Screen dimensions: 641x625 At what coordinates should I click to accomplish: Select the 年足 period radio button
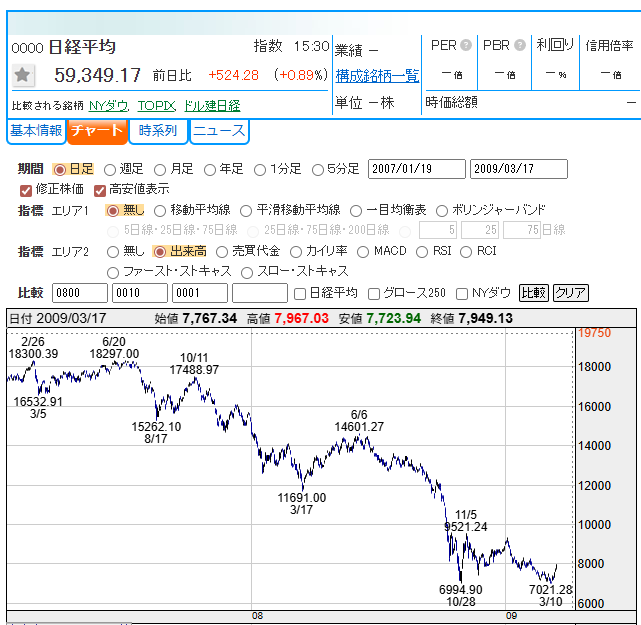(x=210, y=170)
